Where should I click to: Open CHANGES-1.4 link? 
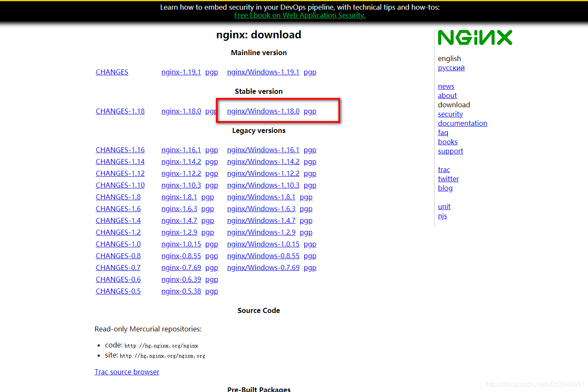118,220
